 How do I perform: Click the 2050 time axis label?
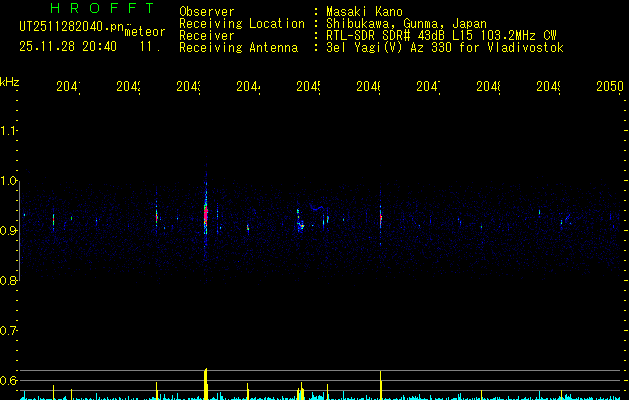pyautogui.click(x=610, y=86)
